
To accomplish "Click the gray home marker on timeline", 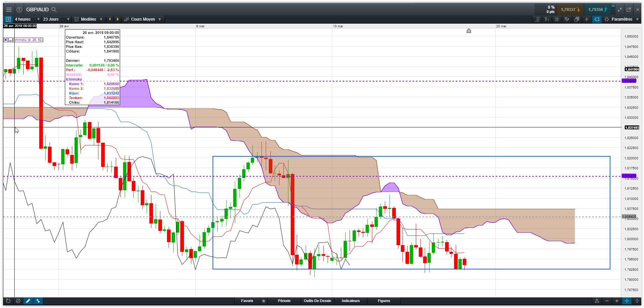I will tap(469, 31).
